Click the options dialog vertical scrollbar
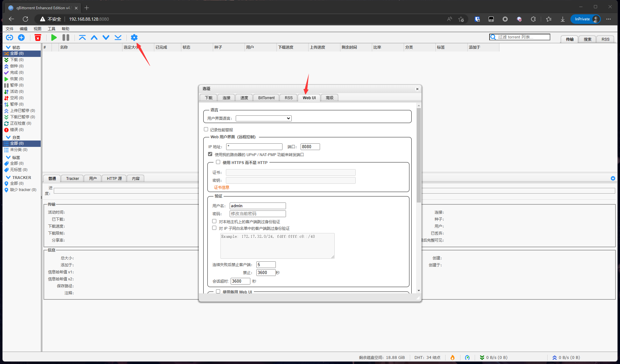The image size is (620, 364). click(x=419, y=155)
